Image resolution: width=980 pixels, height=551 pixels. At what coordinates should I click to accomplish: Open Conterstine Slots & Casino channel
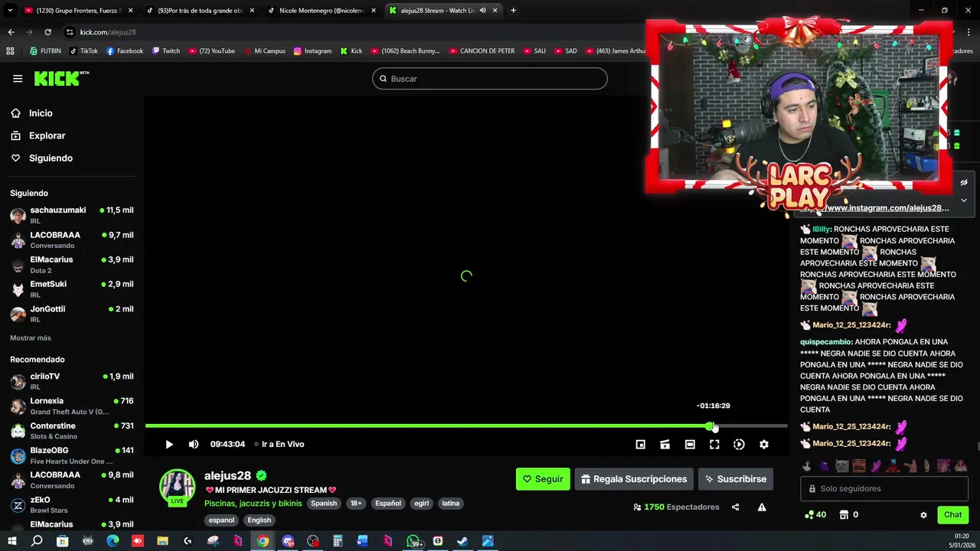(x=72, y=431)
